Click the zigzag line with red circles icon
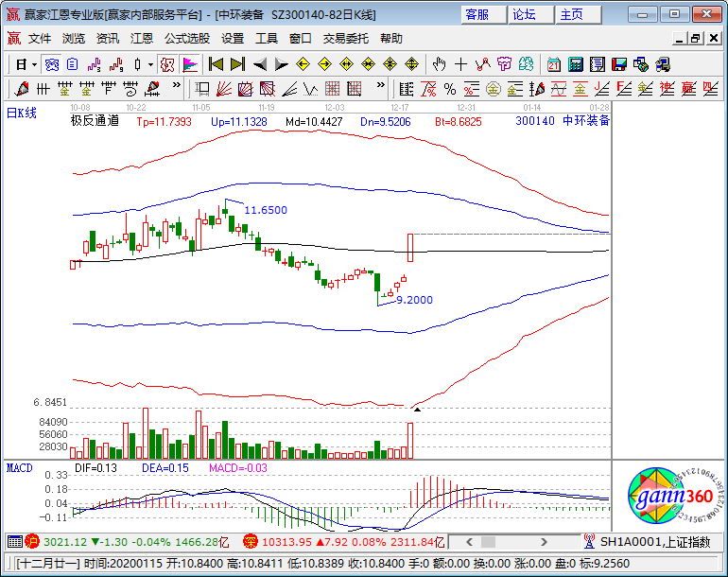This screenshot has height=577, width=728. (x=483, y=64)
